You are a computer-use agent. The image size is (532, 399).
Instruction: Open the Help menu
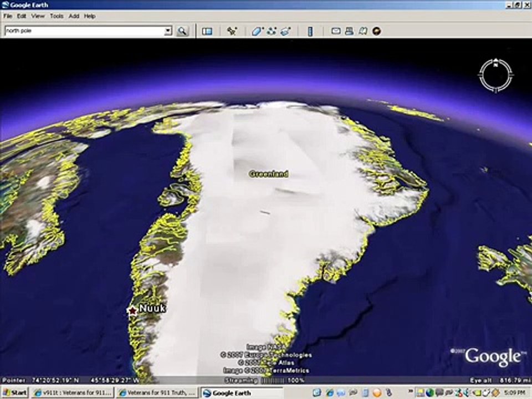point(90,16)
